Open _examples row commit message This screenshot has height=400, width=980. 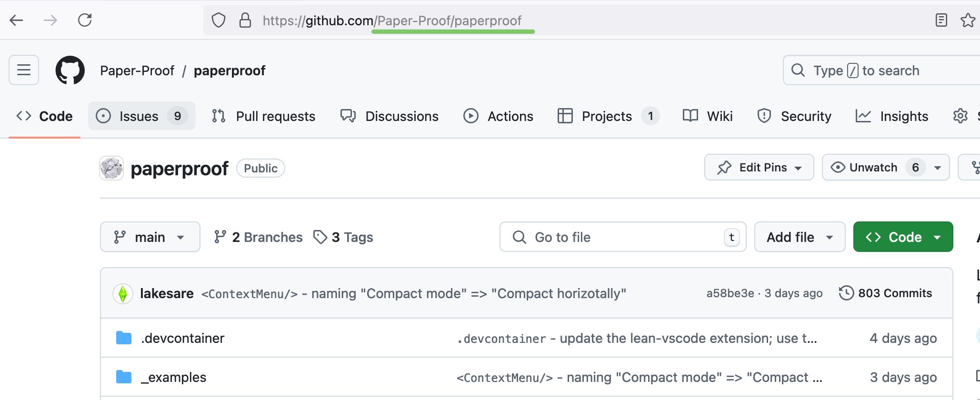640,377
